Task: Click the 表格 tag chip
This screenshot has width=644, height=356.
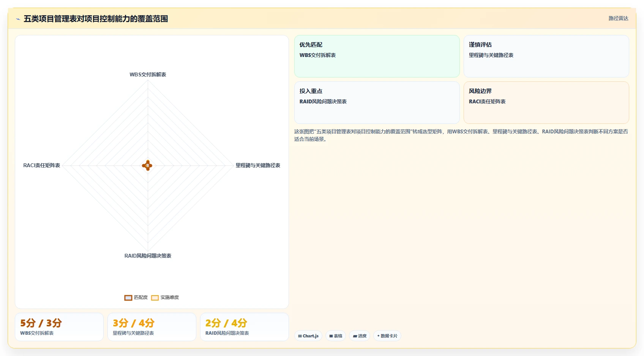Action: (x=336, y=336)
